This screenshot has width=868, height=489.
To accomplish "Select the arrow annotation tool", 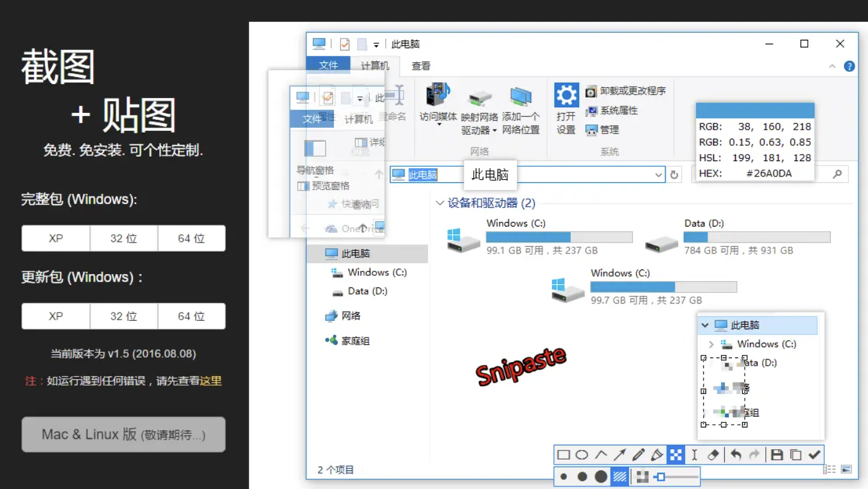I will (x=620, y=455).
